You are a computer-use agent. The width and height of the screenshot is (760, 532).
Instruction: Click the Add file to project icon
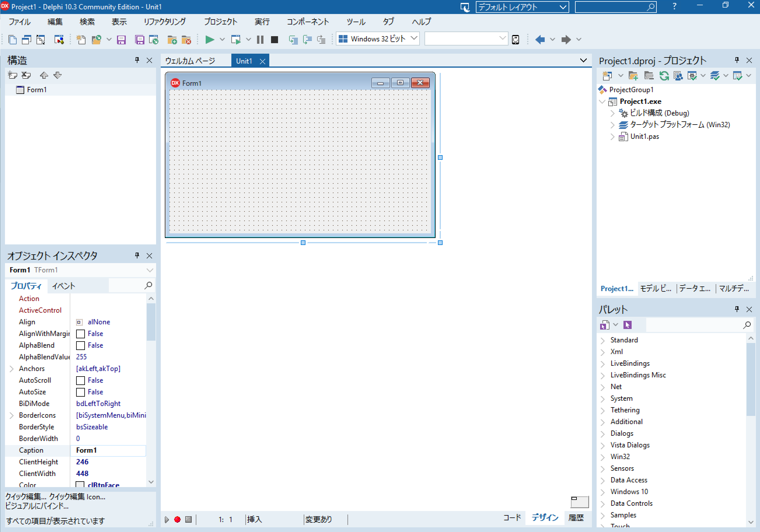coord(172,40)
